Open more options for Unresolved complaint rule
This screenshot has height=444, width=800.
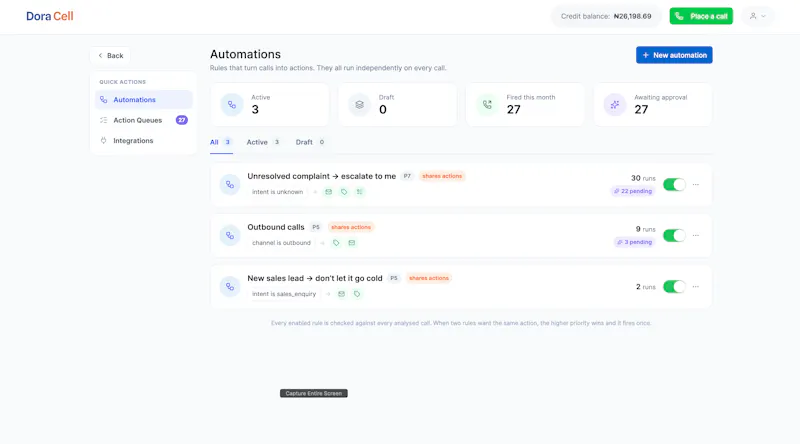pyautogui.click(x=696, y=185)
